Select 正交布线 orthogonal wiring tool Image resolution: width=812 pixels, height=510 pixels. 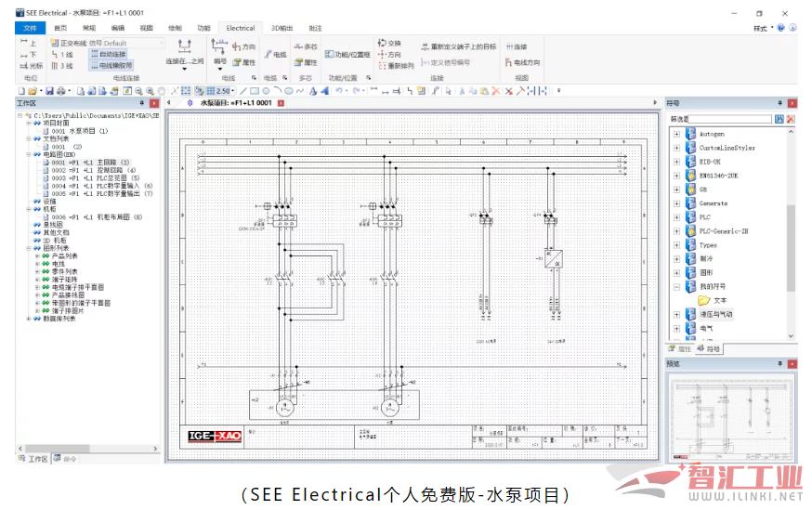(x=69, y=43)
